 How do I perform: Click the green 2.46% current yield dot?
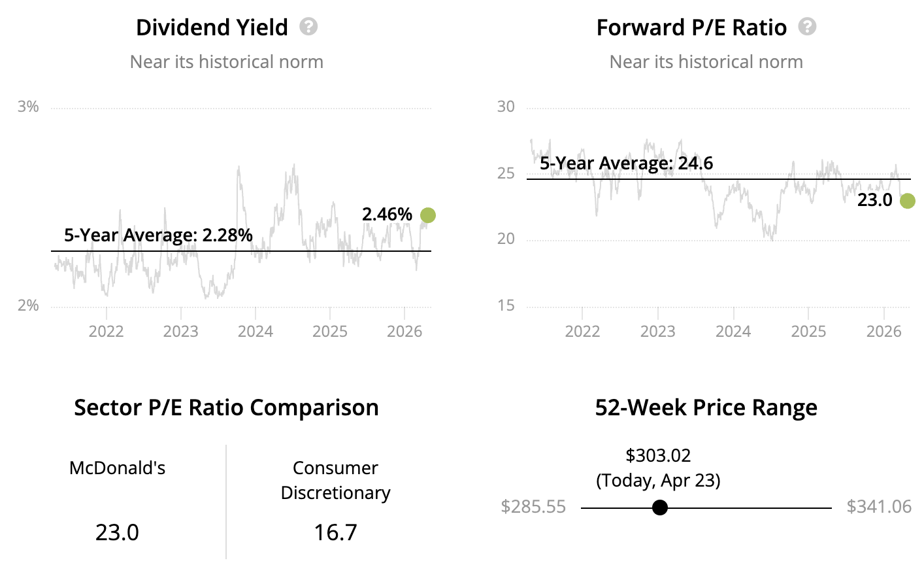pyautogui.click(x=428, y=215)
